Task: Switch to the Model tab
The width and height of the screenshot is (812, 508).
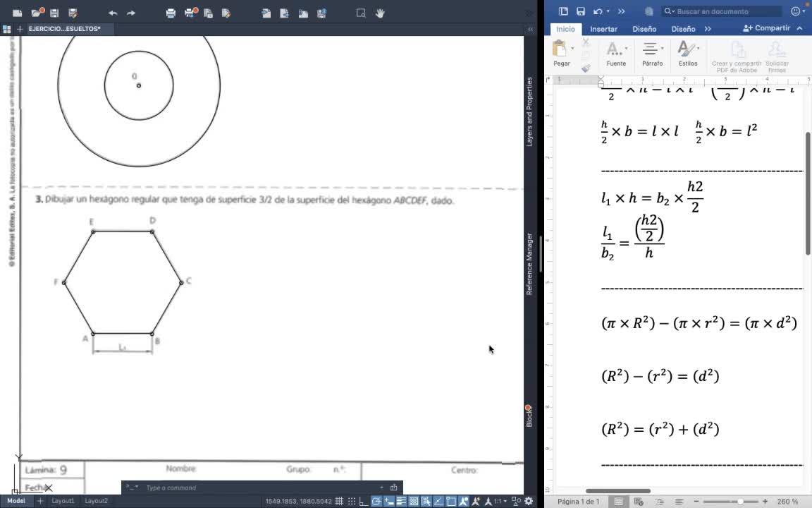Action: (16, 501)
